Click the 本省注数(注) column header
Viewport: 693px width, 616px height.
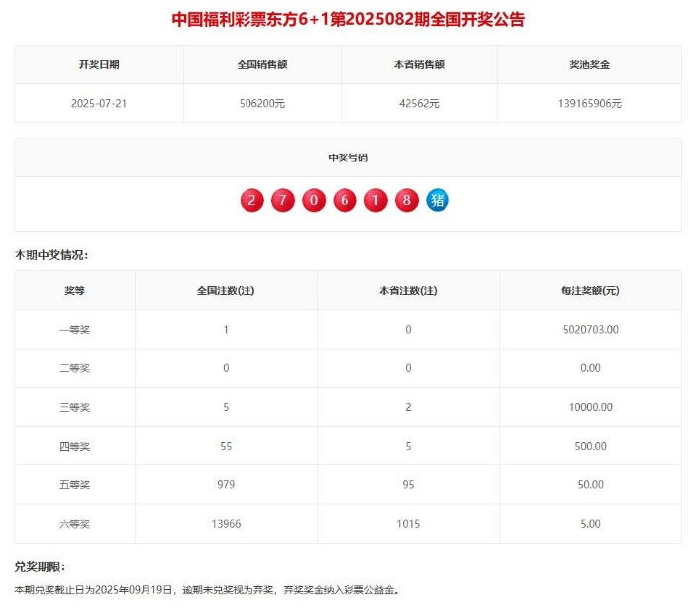click(408, 291)
